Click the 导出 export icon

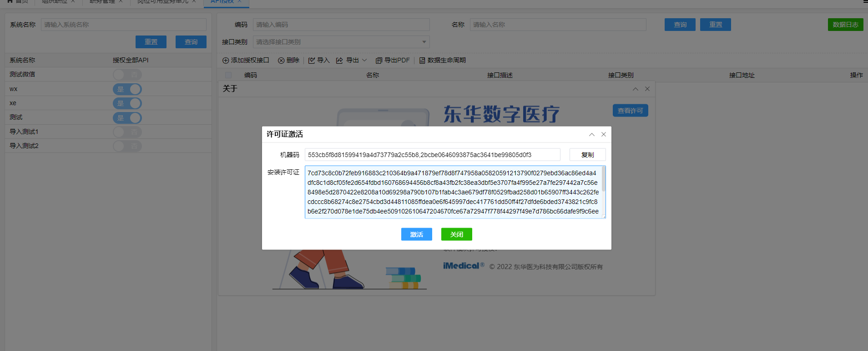point(339,61)
